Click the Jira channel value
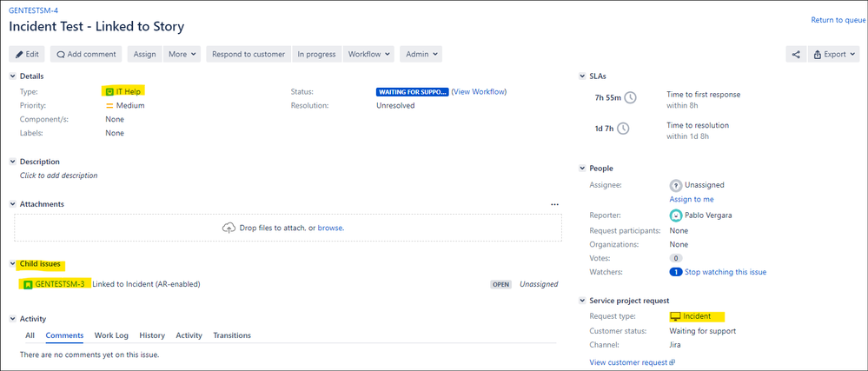Viewport: 868px width, 371px height. (675, 344)
